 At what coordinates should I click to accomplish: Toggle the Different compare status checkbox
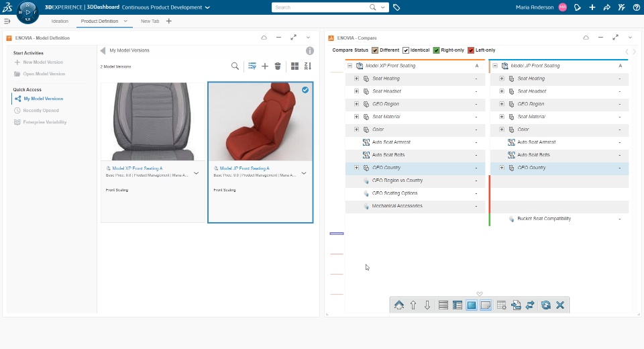[375, 50]
